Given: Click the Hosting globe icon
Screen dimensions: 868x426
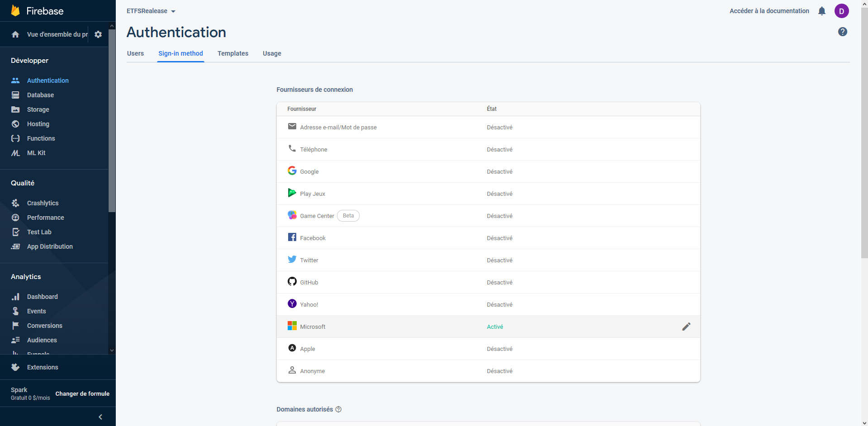Looking at the screenshot, I should pyautogui.click(x=15, y=124).
